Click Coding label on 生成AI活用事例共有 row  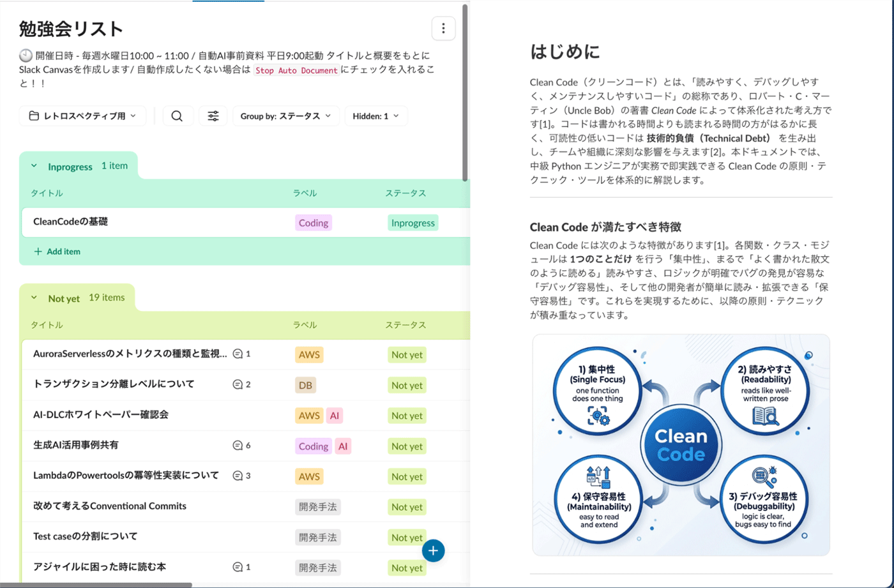(314, 446)
